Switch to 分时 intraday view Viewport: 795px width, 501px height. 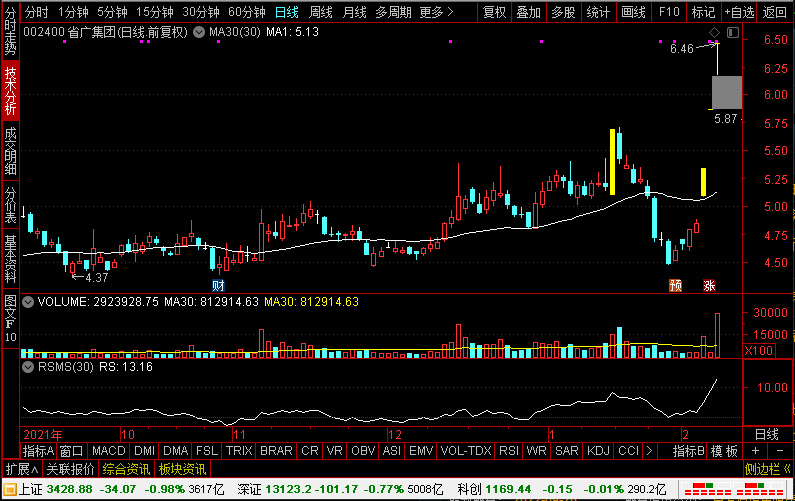click(x=37, y=12)
